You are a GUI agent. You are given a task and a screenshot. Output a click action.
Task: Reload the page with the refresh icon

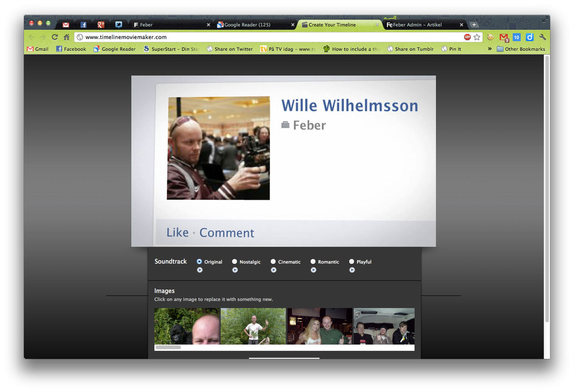click(x=55, y=37)
